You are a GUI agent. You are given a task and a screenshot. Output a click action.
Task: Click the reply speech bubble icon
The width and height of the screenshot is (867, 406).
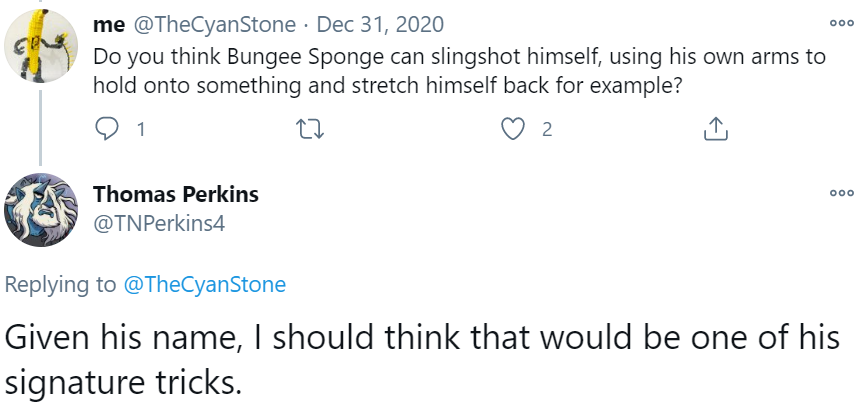(x=105, y=129)
